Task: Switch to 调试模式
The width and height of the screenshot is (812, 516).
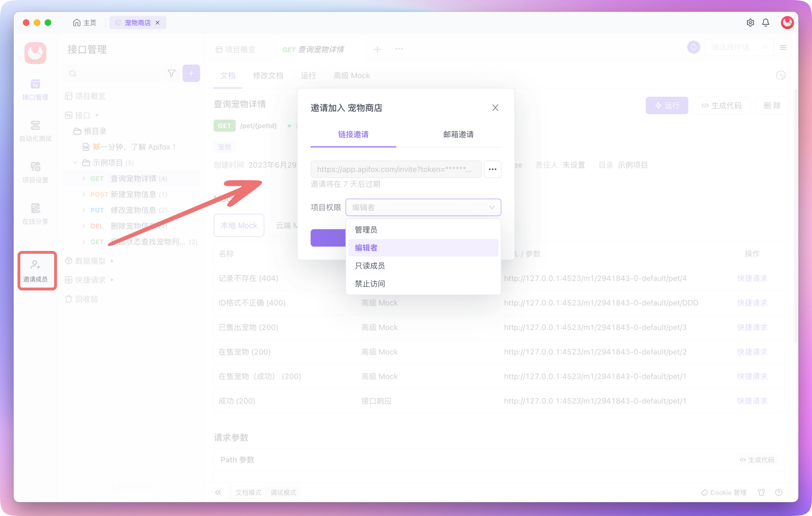Action: pyautogui.click(x=283, y=492)
